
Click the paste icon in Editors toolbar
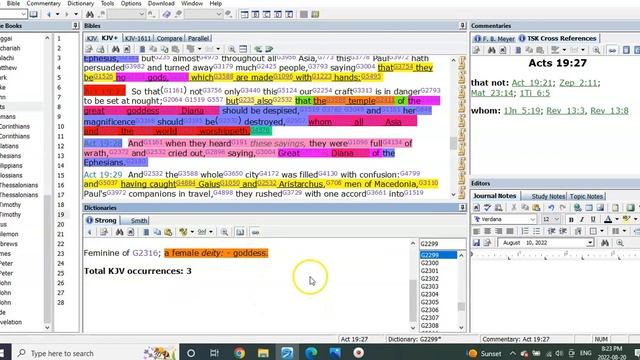coord(536,208)
